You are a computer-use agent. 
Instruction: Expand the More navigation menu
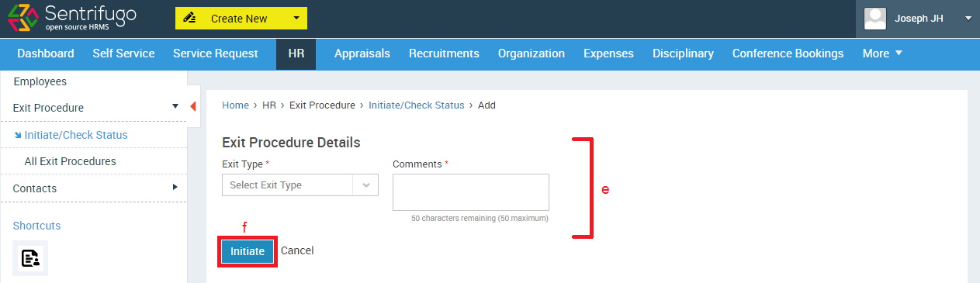[883, 53]
